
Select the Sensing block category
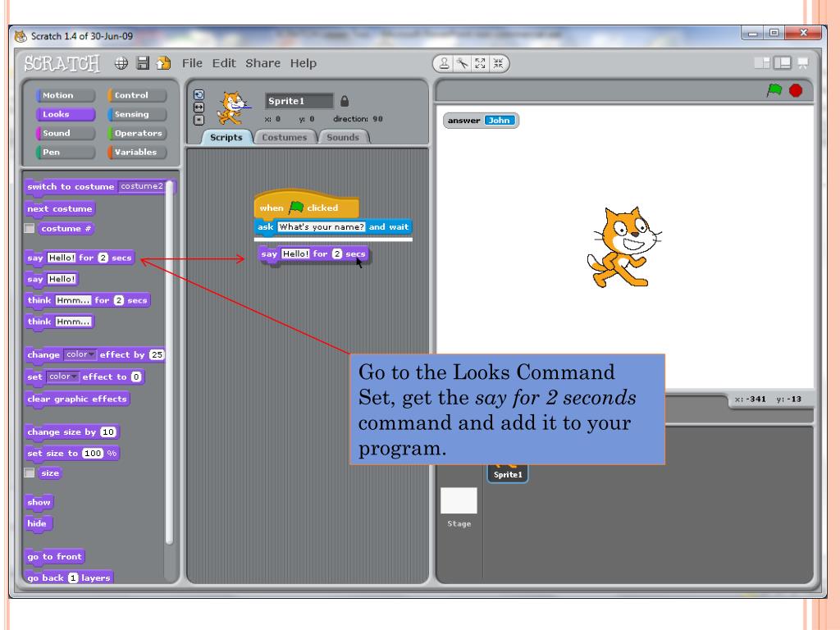tap(137, 114)
